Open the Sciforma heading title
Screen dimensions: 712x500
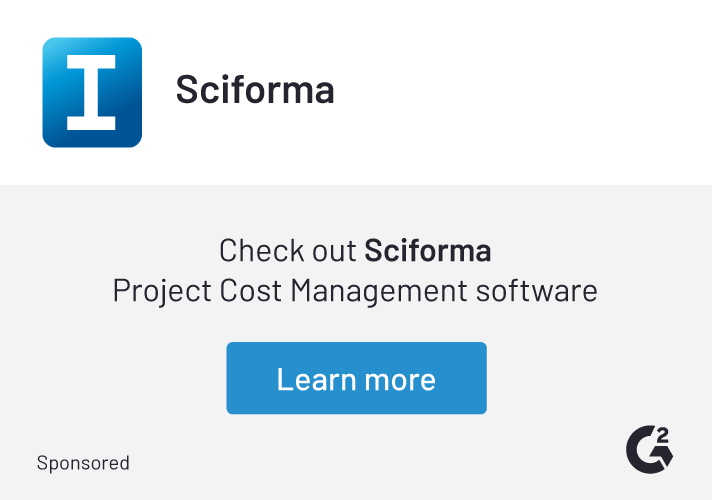255,90
